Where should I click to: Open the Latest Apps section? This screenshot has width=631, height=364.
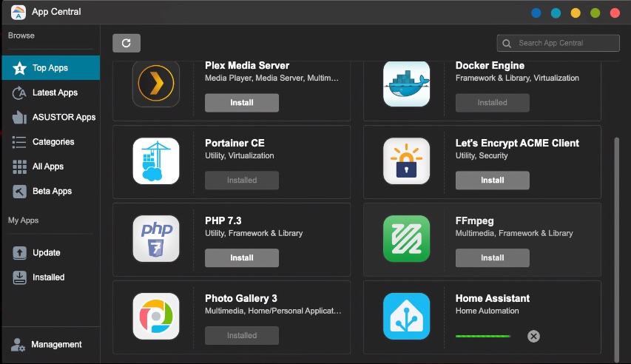pos(51,92)
